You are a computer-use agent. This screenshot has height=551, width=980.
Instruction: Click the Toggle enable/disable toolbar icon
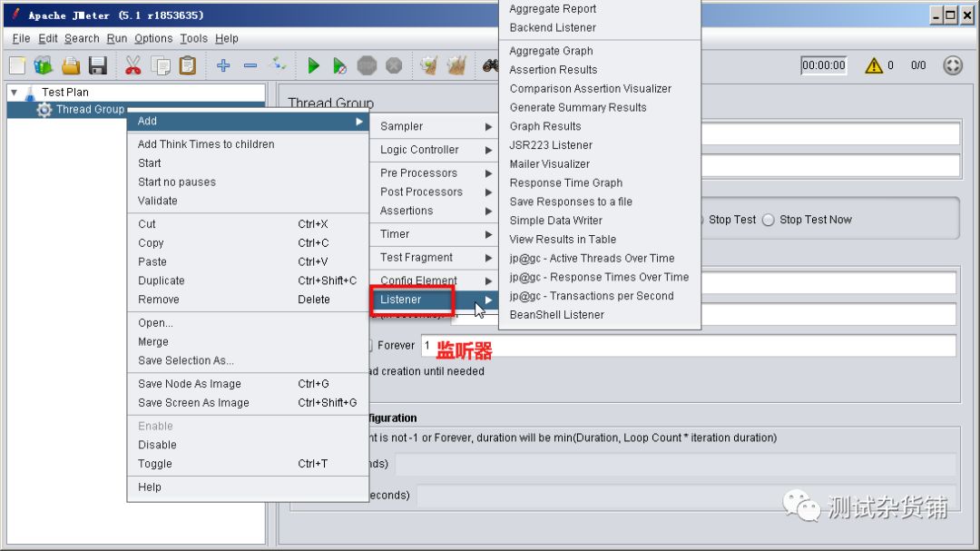pyautogui.click(x=278, y=64)
